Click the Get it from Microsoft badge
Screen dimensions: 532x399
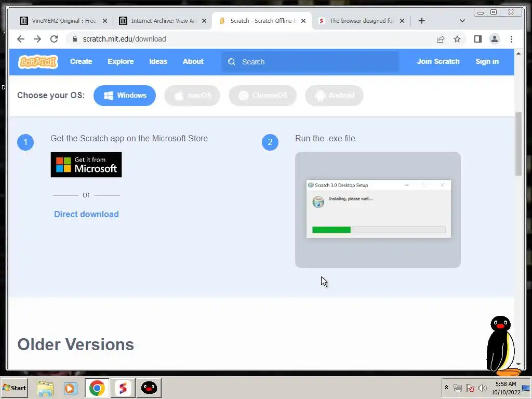click(x=86, y=165)
